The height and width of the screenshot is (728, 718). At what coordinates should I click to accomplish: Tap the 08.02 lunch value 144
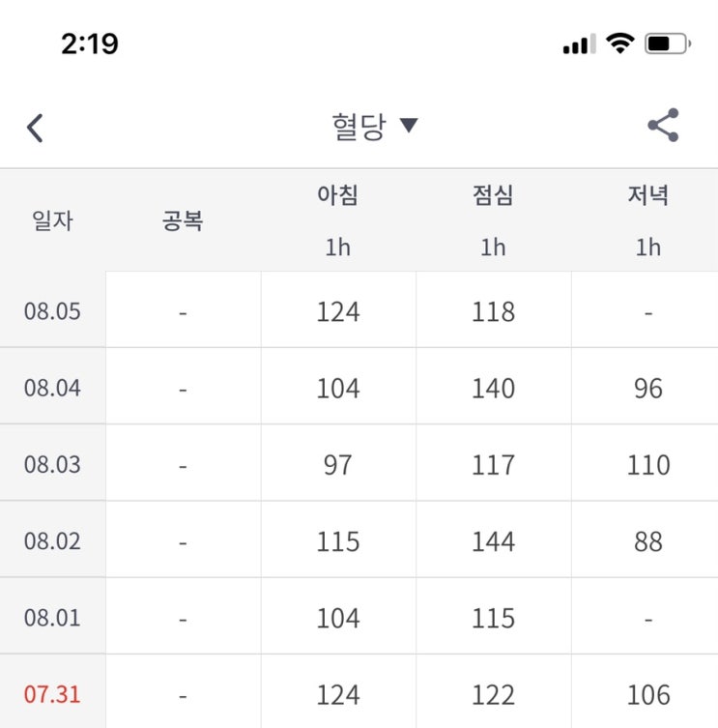pos(493,541)
